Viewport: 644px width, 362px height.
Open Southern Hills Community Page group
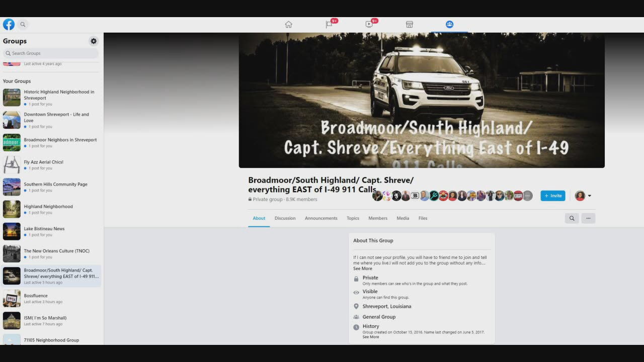[51, 187]
